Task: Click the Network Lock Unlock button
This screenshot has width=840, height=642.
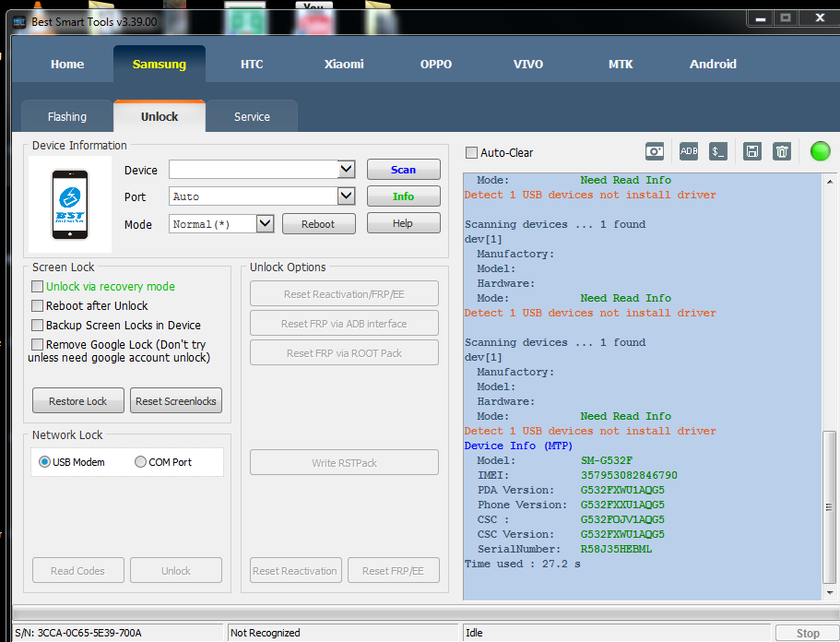Action: click(176, 570)
